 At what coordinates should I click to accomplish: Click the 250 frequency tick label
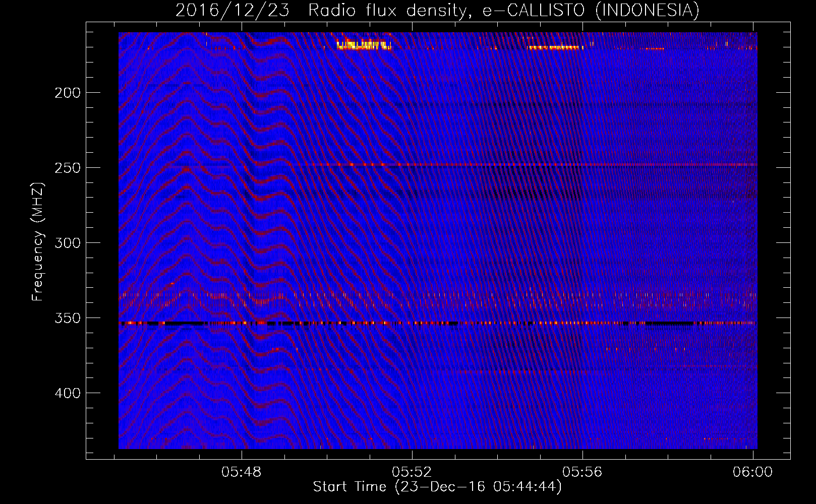[x=68, y=168]
